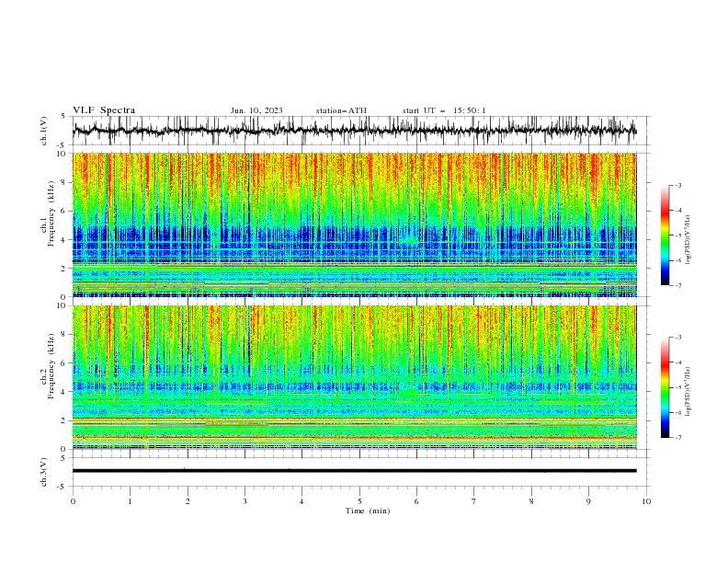Click the time axis tick label '0'
Viewport: 728px width, 563px height.
(73, 501)
